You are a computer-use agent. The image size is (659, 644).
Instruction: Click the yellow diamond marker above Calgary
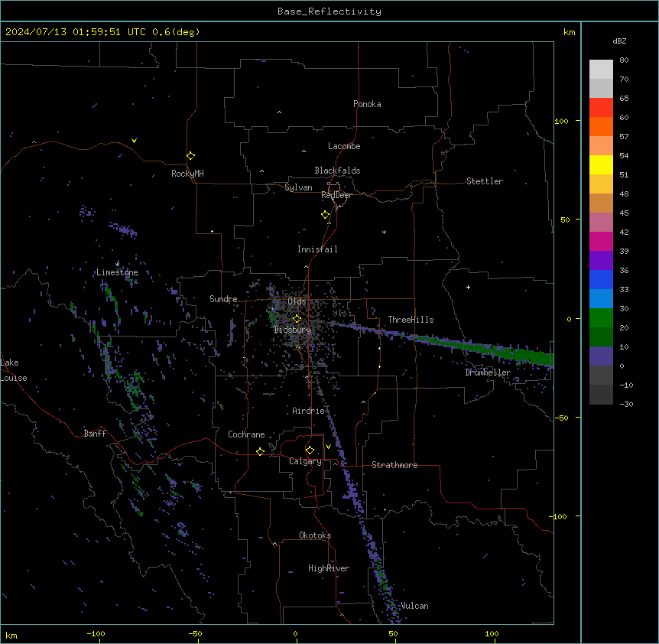click(x=310, y=450)
